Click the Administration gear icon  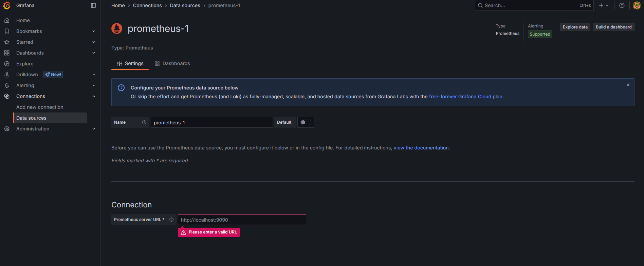(7, 129)
